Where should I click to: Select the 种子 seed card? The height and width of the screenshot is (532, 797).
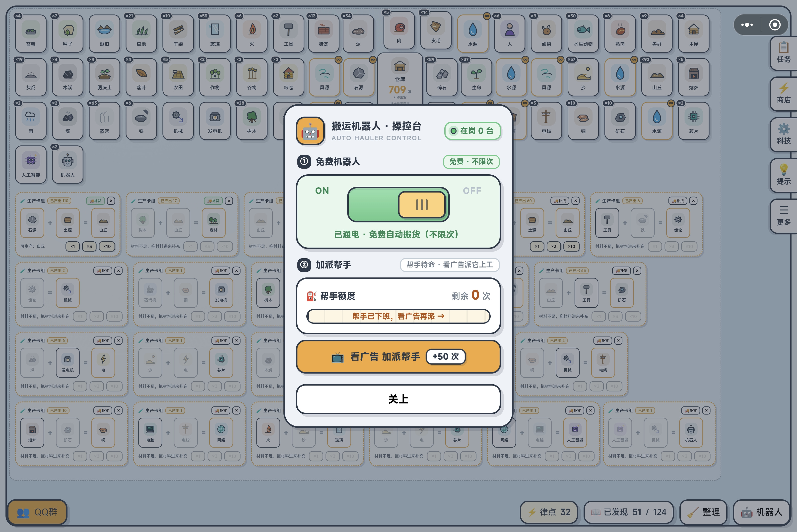pos(67,34)
